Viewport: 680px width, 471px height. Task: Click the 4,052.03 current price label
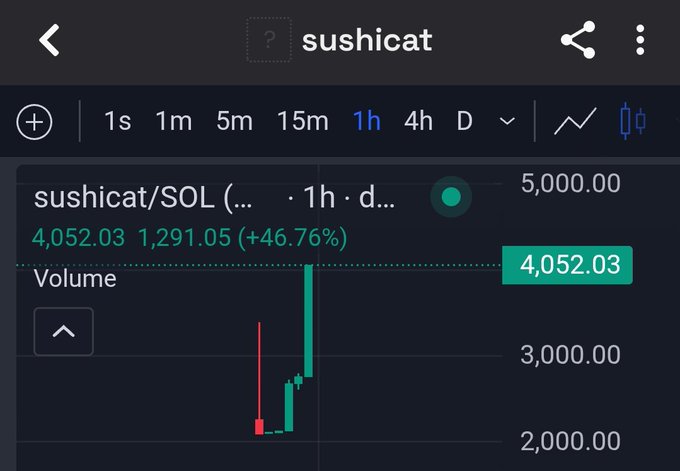pos(567,265)
